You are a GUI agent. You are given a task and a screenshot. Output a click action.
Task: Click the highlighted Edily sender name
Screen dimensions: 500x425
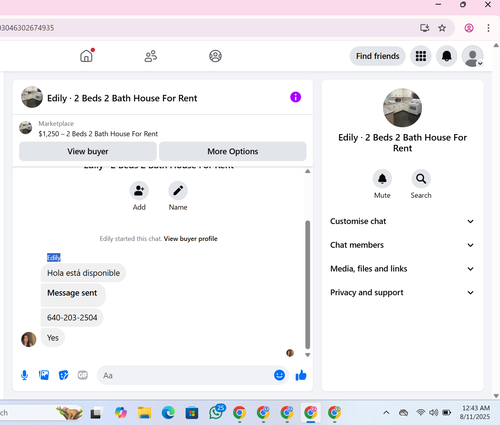click(54, 257)
